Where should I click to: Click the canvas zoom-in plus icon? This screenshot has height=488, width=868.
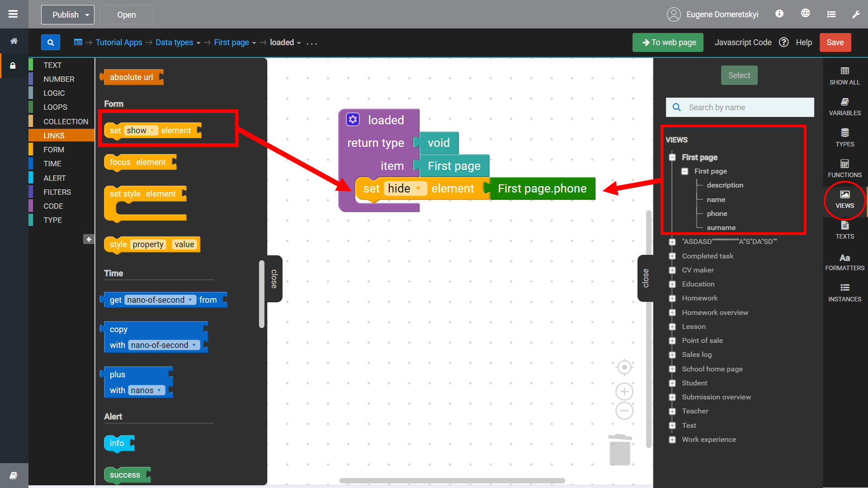tap(624, 391)
